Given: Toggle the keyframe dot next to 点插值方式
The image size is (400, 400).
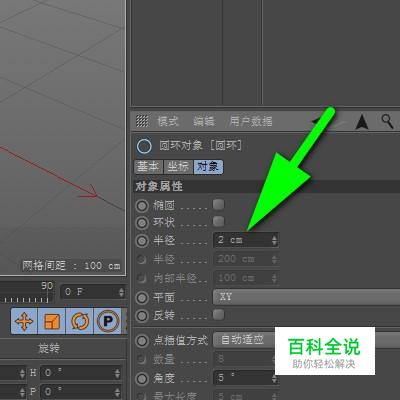Looking at the screenshot, I should pos(142,340).
